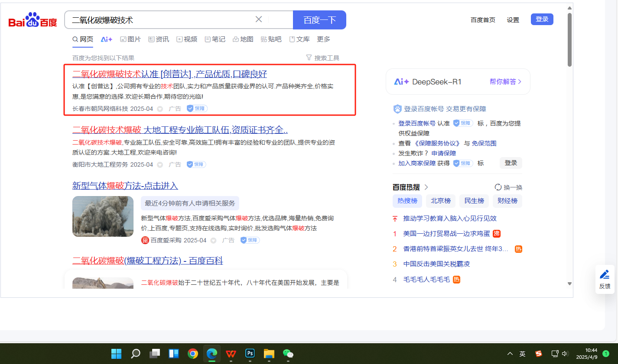Image resolution: width=618 pixels, height=364 pixels.
Task: Toggle system volume speaker icon
Action: [x=565, y=354]
